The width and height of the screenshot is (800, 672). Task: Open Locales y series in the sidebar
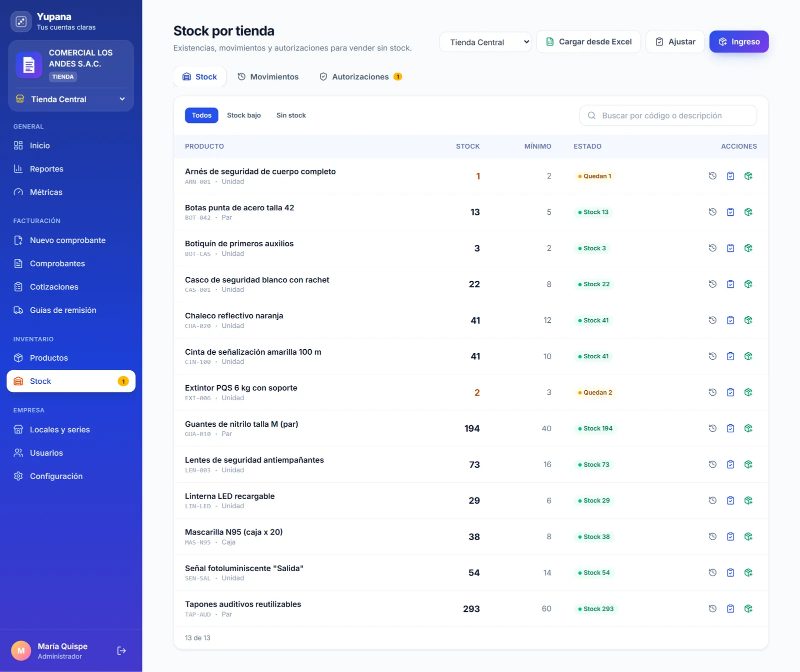71,430
